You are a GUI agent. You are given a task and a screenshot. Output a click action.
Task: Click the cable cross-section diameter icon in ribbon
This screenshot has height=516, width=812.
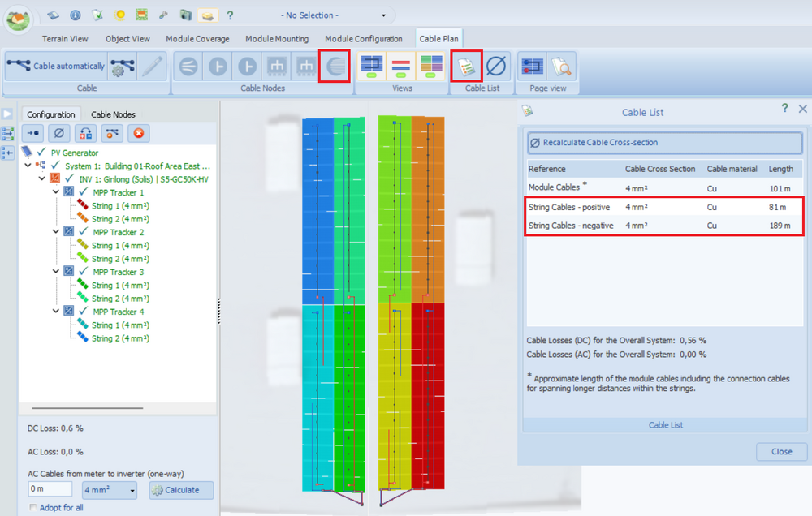coord(497,67)
